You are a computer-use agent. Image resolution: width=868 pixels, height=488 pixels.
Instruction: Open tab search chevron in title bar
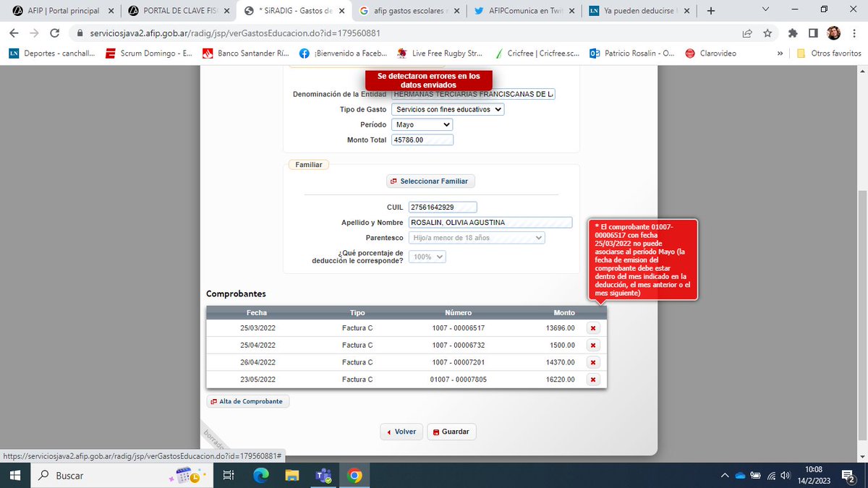[x=766, y=9]
